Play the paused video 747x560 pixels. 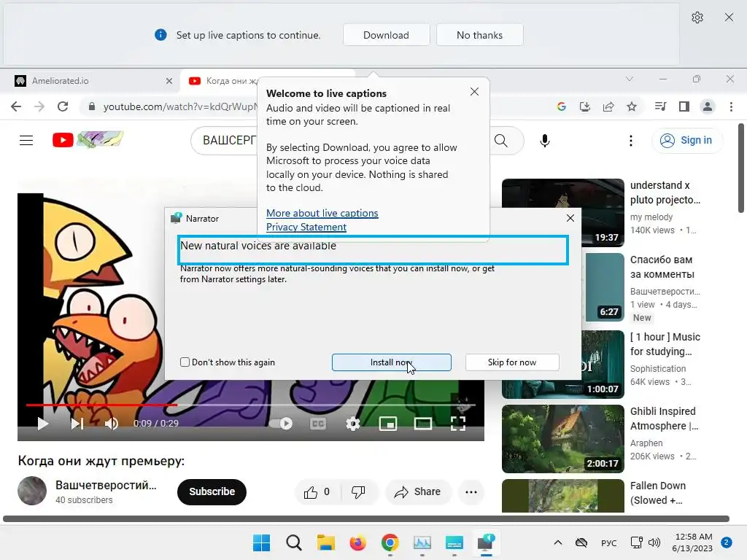point(43,424)
